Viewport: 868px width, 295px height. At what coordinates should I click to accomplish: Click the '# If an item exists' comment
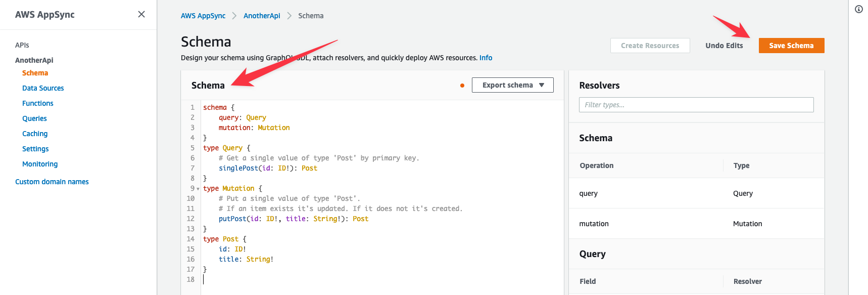click(341, 208)
